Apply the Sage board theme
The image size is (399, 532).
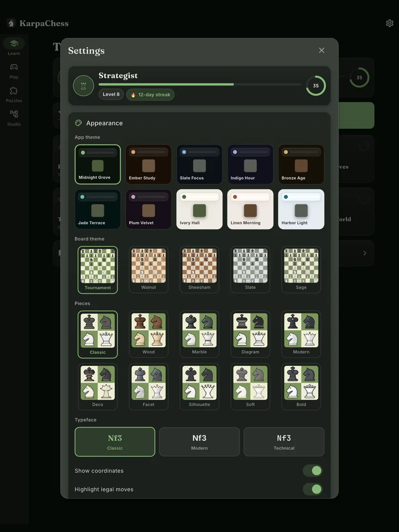click(301, 270)
